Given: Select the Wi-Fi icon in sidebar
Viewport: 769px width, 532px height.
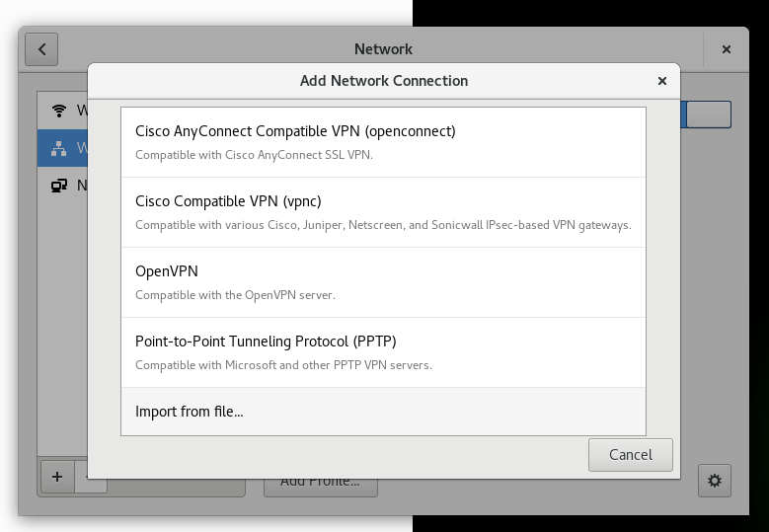Looking at the screenshot, I should tap(59, 111).
